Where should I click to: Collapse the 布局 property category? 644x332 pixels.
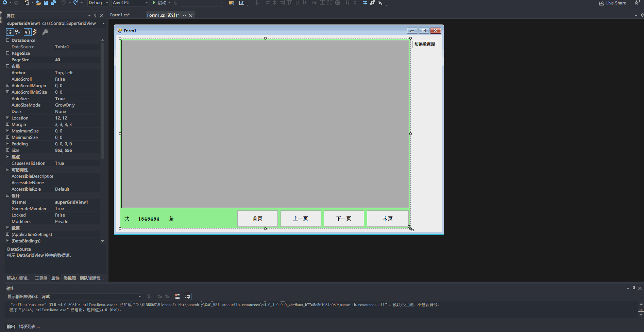pos(7,66)
